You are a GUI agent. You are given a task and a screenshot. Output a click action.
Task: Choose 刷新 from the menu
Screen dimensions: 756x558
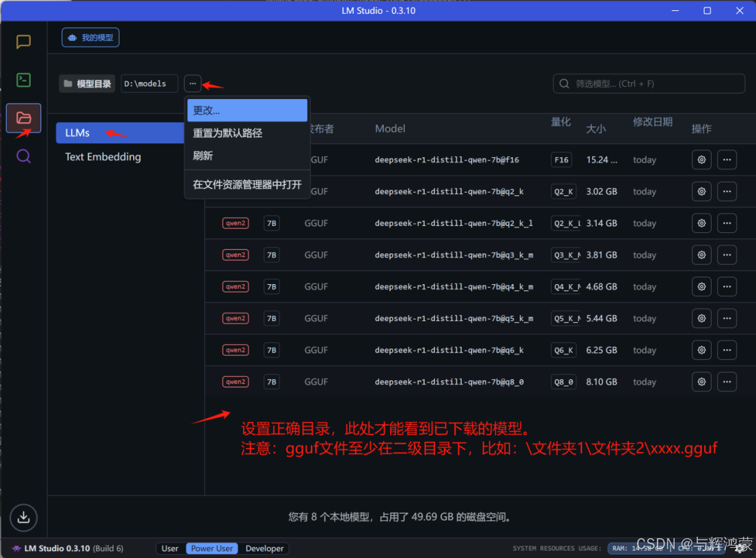[x=247, y=156]
